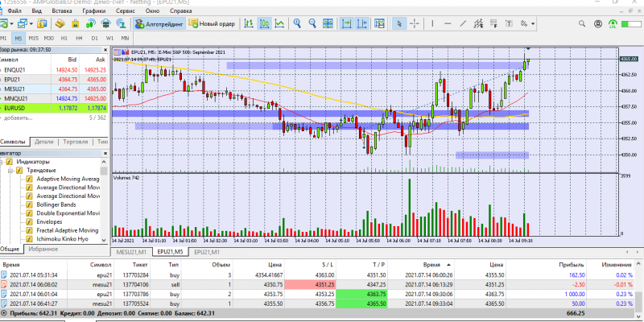Select the M15 timeframe

[34, 38]
